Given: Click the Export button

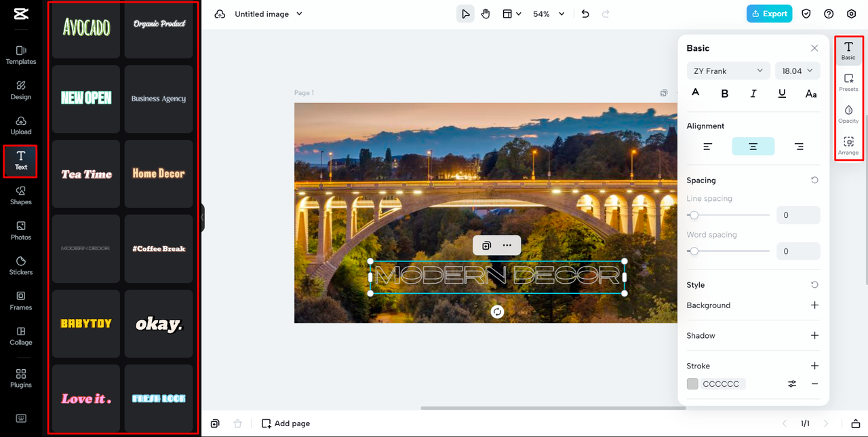Looking at the screenshot, I should [x=770, y=14].
